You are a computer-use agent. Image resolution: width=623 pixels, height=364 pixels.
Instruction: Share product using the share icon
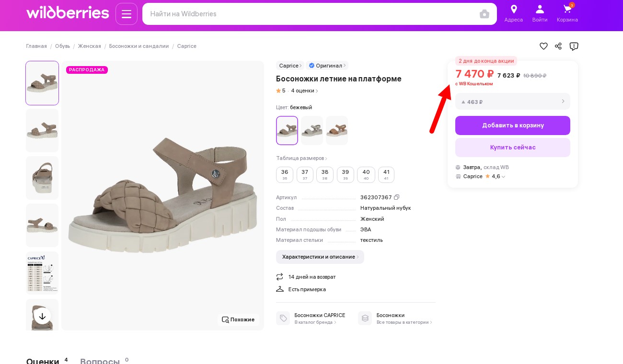click(x=558, y=46)
